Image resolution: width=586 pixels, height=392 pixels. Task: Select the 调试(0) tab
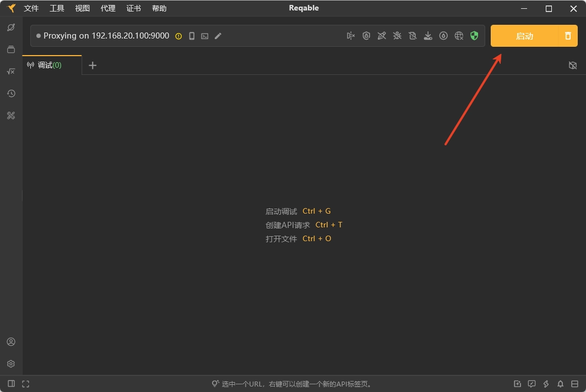pyautogui.click(x=49, y=65)
